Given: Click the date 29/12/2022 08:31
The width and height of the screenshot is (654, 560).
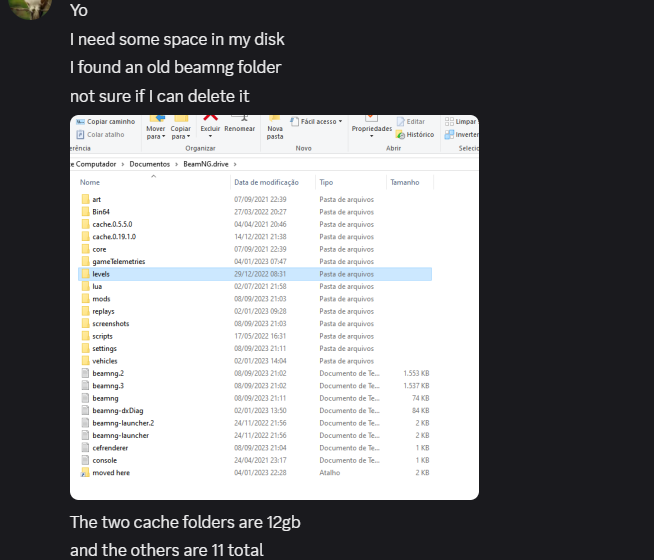Looking at the screenshot, I should [260, 274].
